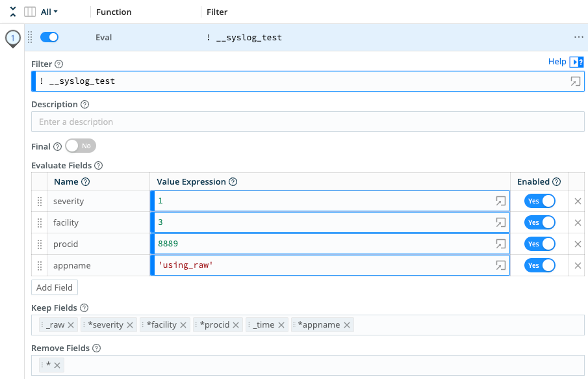Disable the Eval function toggle

pos(49,37)
